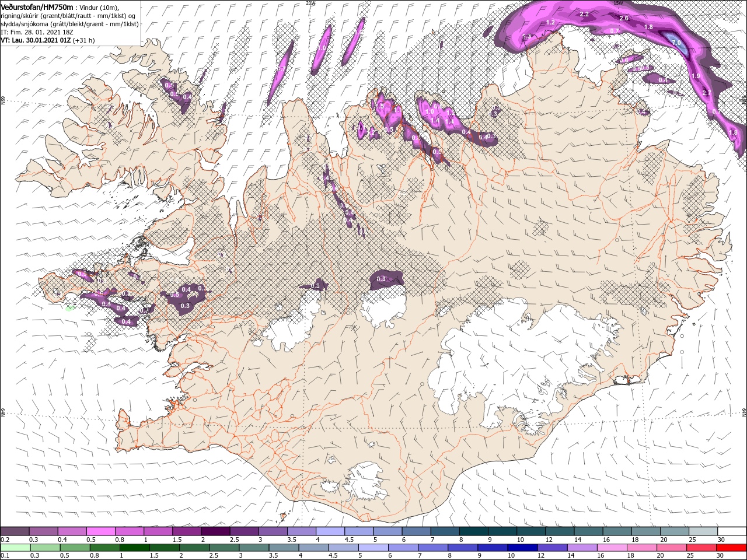Click the 15W longitude label
The image size is (747, 560).
619,2
